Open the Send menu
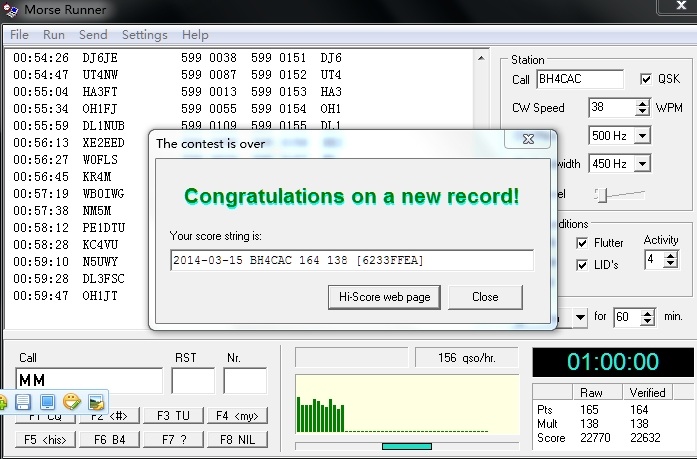 click(93, 35)
